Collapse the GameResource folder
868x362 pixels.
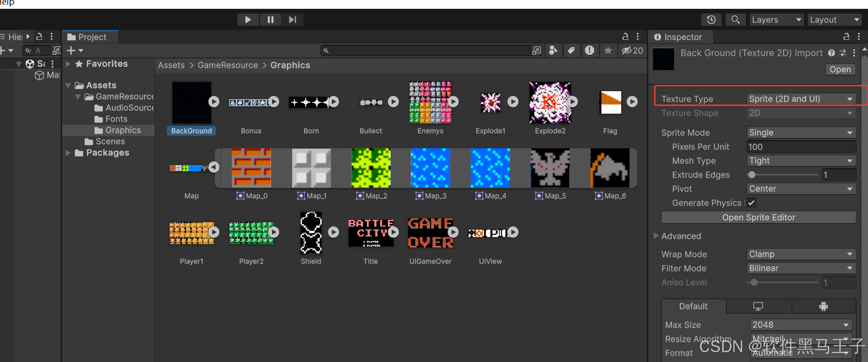coord(78,97)
